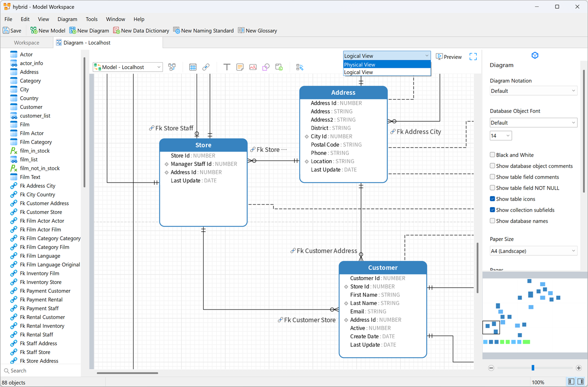Viewport: 588px width, 387px height.
Task: Choose Physical View from the open dropdown list
Action: pyautogui.click(x=387, y=65)
